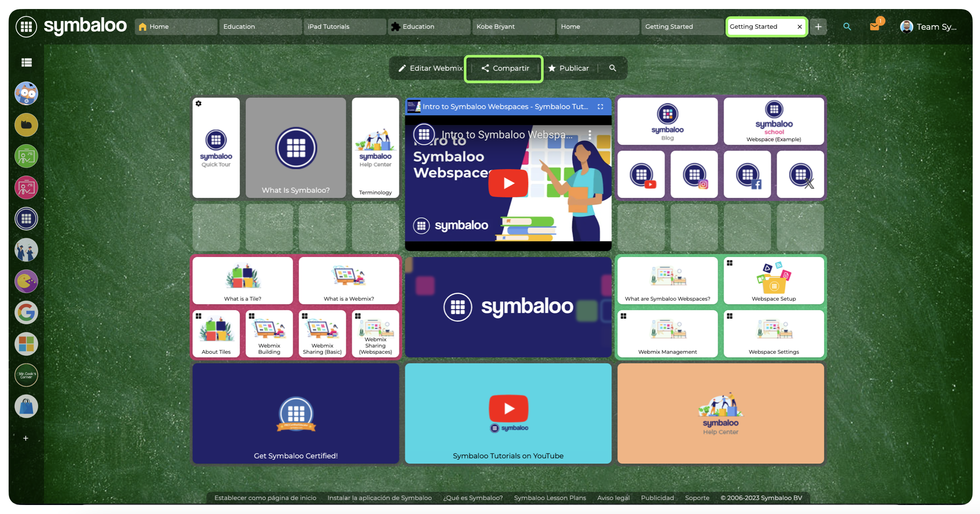Open the About Tiles tile
Viewport: 980px width, 514px height.
coord(216,334)
